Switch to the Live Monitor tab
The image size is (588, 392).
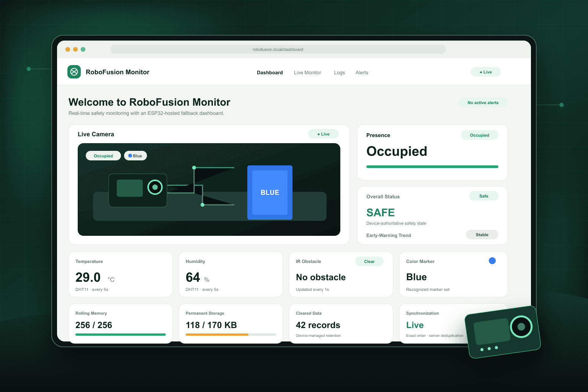tap(307, 73)
